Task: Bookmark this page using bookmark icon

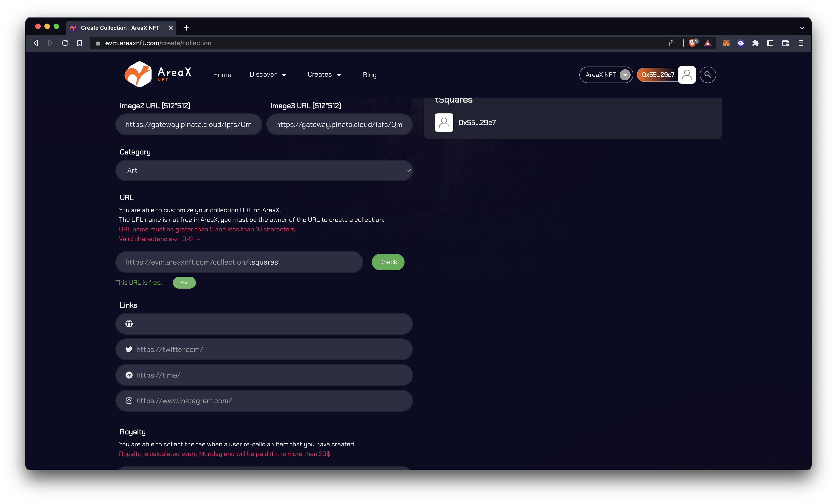Action: pos(79,43)
